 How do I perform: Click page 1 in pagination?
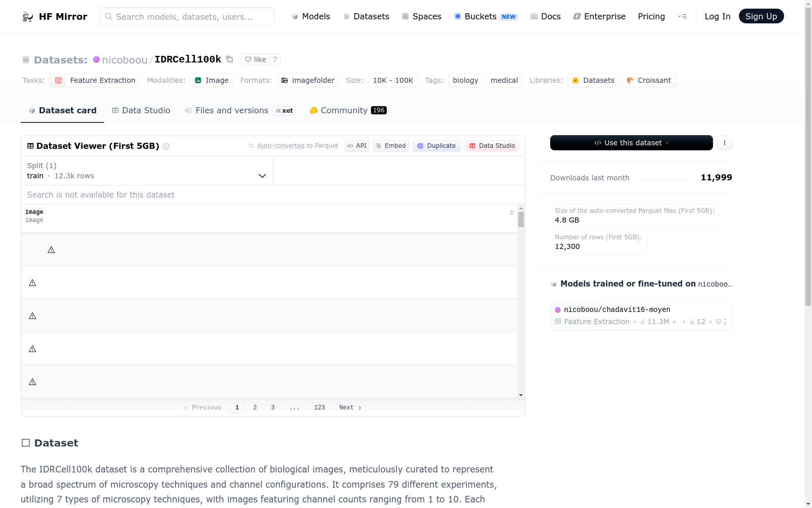click(237, 407)
